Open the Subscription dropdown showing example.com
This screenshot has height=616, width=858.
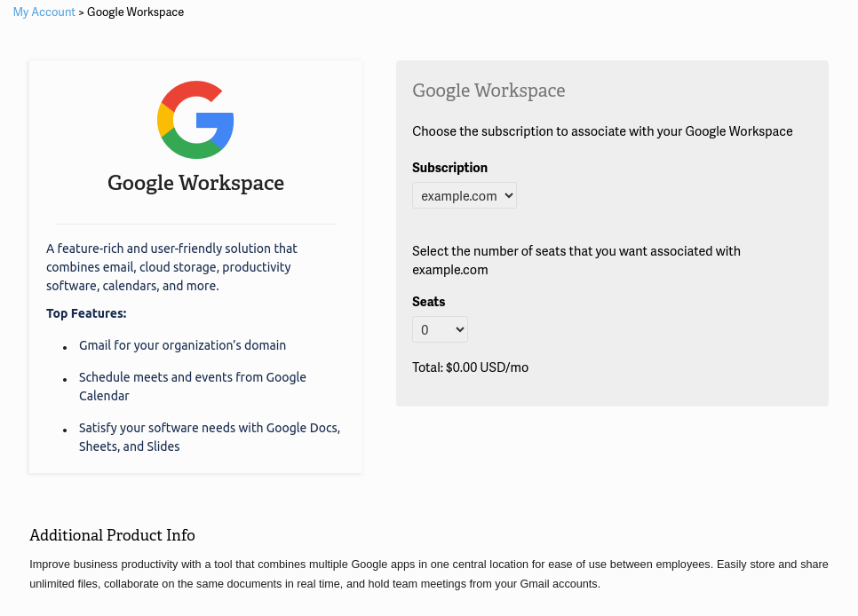[464, 195]
